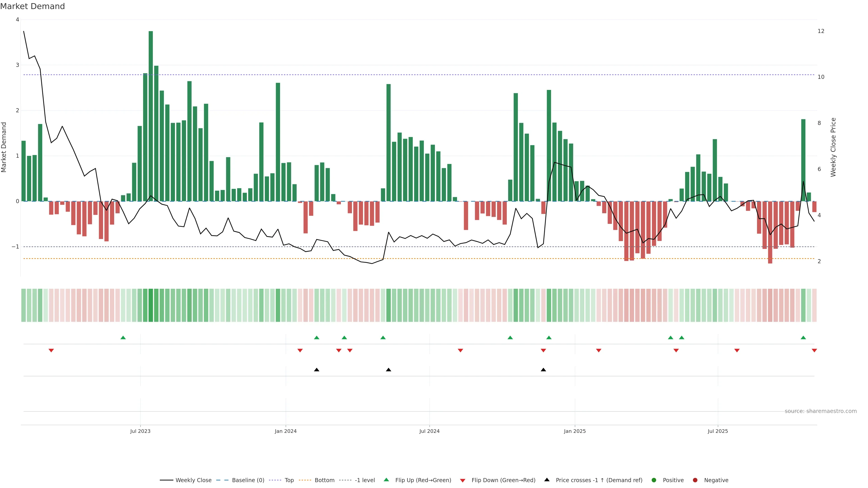Click the Jan 2024 x-axis label
Screen dimensions: 868x488
285,432
